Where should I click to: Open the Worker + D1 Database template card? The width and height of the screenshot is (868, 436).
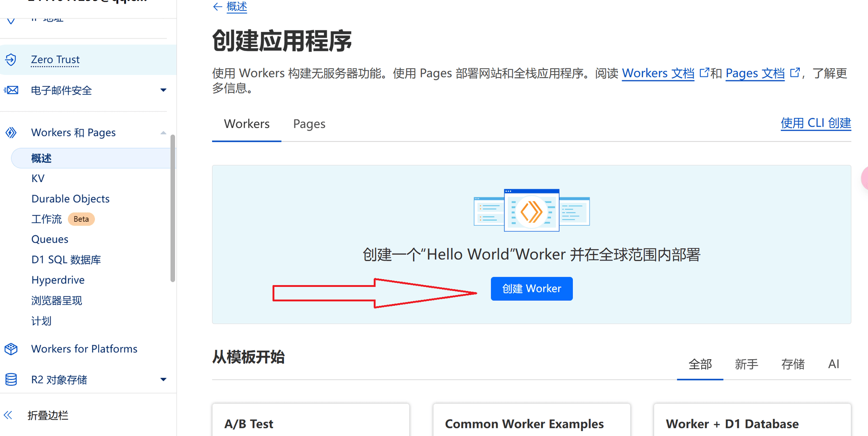(752, 420)
